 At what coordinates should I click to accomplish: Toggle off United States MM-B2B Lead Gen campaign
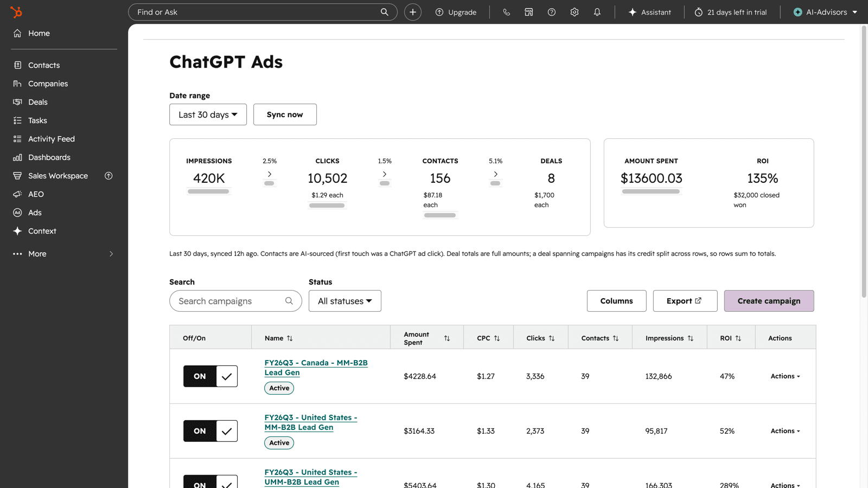pyautogui.click(x=210, y=431)
